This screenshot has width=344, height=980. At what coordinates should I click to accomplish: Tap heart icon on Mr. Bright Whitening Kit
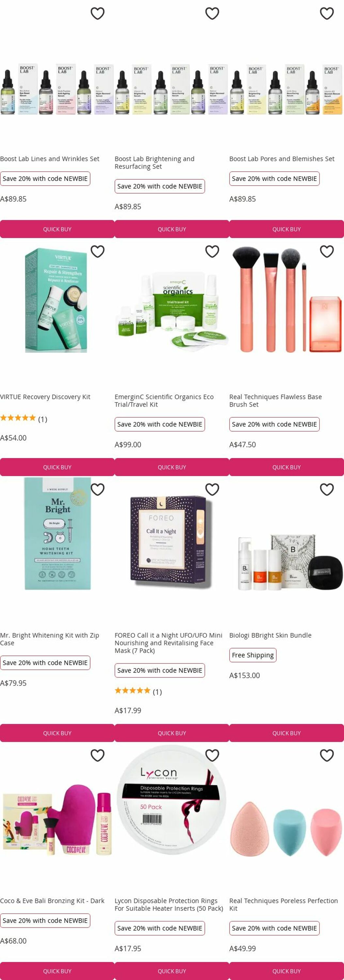(x=98, y=490)
